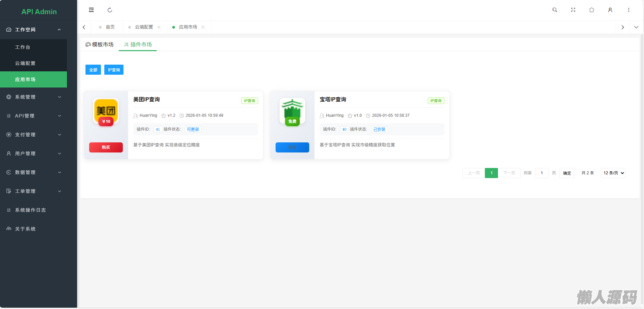Close the 云端配置 tab
This screenshot has height=309, width=644.
(159, 27)
